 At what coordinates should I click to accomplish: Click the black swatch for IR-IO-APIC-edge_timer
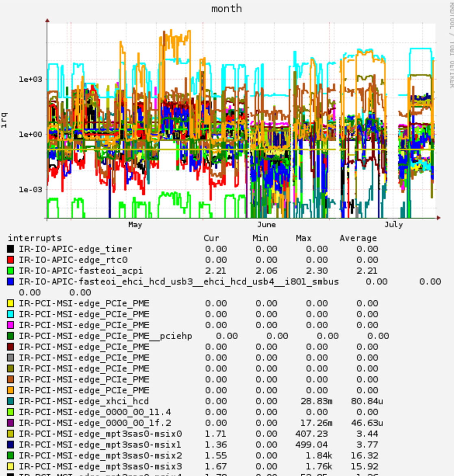point(11,249)
